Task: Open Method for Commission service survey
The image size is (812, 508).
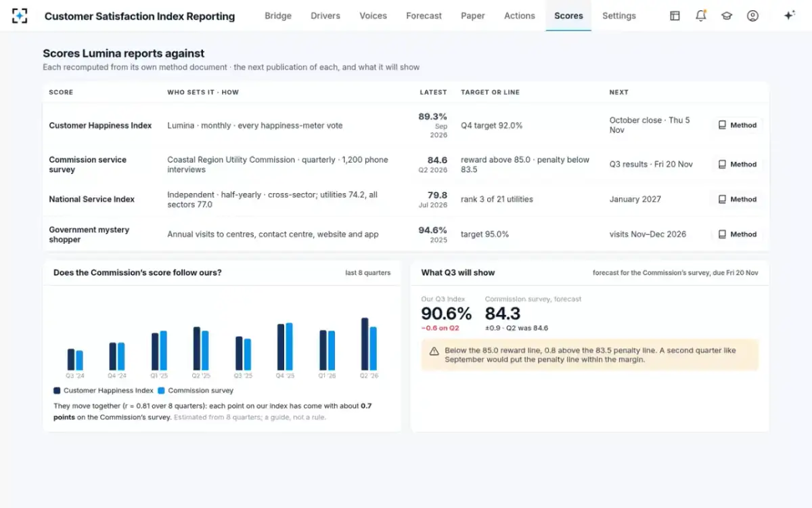Action: [738, 165]
